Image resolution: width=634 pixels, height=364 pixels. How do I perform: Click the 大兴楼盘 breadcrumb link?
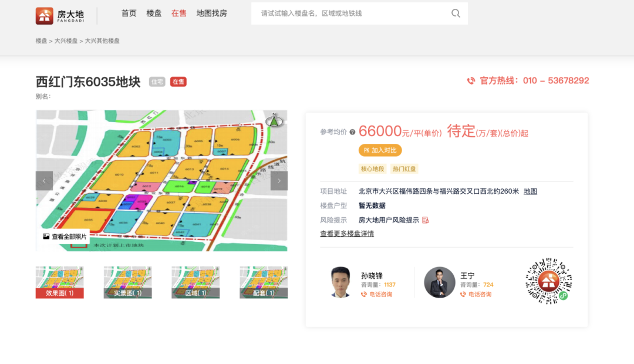click(66, 41)
